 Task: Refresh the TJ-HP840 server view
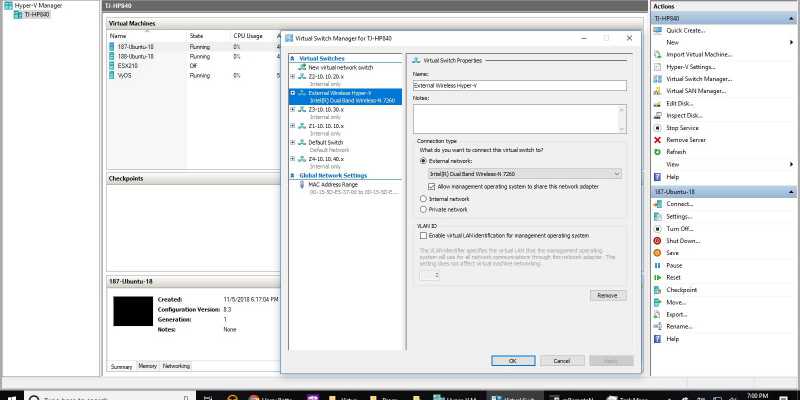click(x=676, y=152)
